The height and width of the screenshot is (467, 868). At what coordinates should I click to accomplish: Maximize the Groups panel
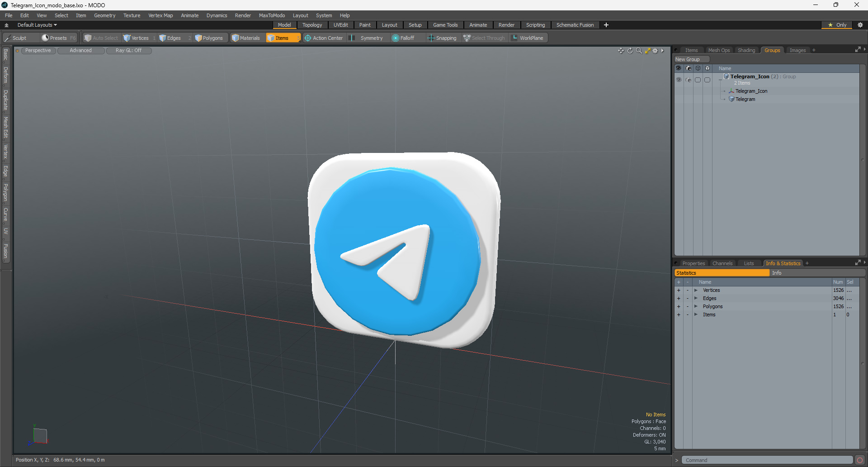tap(858, 50)
